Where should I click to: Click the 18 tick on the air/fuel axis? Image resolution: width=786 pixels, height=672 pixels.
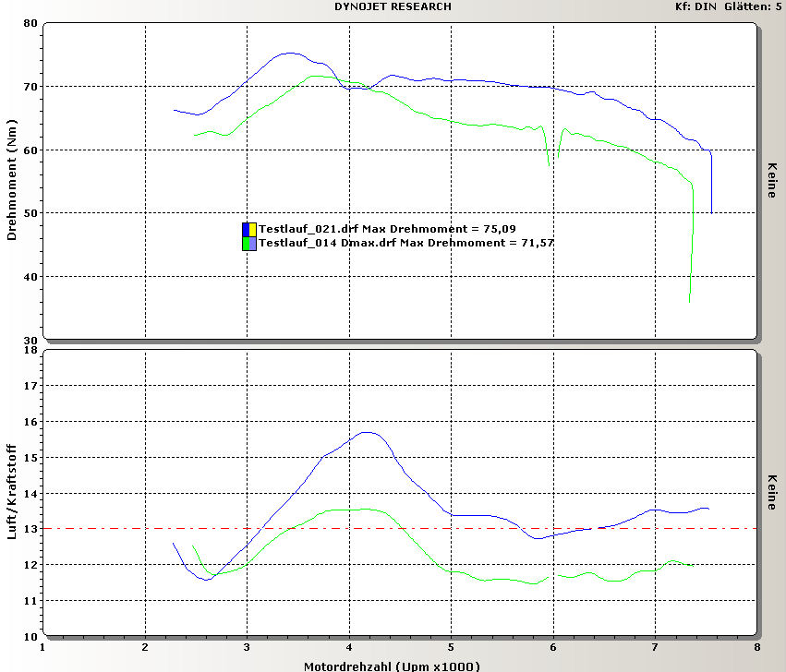[x=30, y=350]
